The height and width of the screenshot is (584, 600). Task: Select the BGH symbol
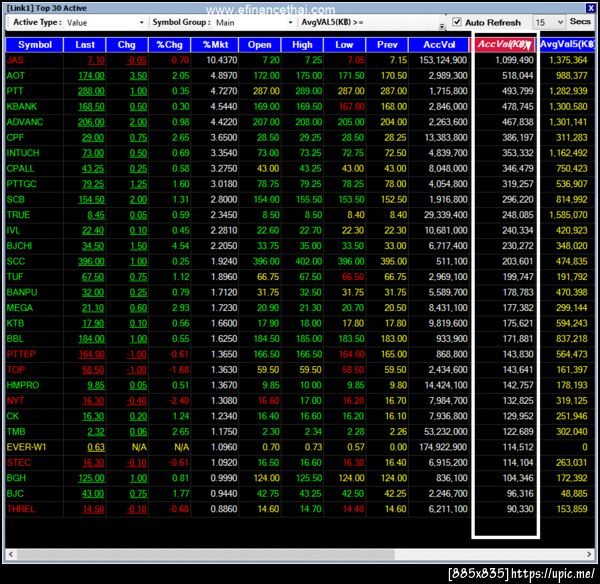pyautogui.click(x=16, y=478)
